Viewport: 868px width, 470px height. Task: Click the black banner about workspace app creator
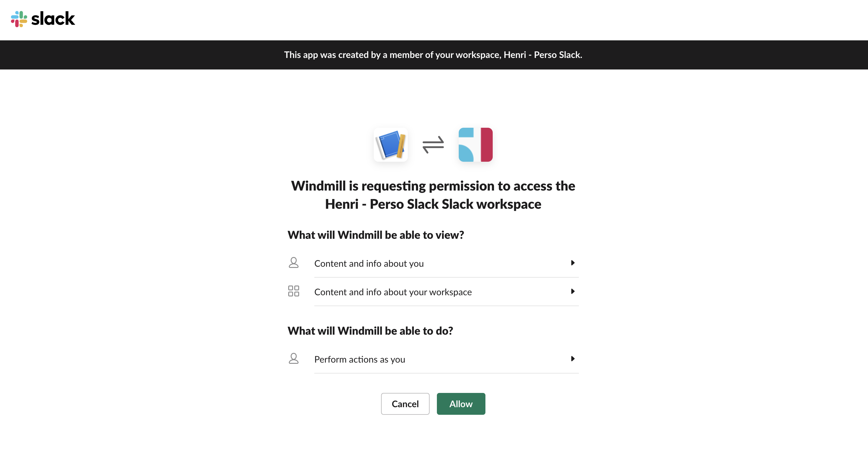(x=433, y=55)
